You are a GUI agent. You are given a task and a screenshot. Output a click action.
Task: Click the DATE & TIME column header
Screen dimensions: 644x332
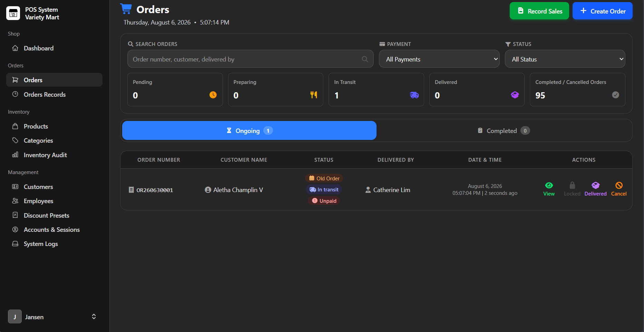point(485,160)
